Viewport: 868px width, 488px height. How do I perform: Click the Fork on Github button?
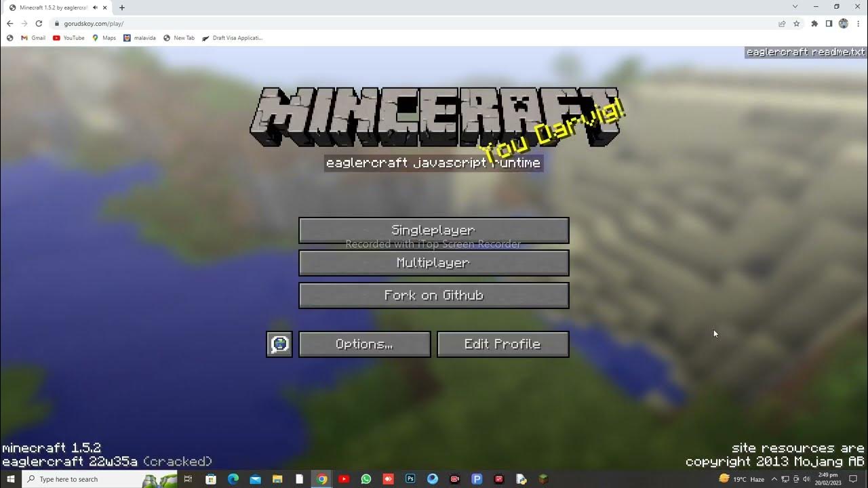(x=434, y=296)
